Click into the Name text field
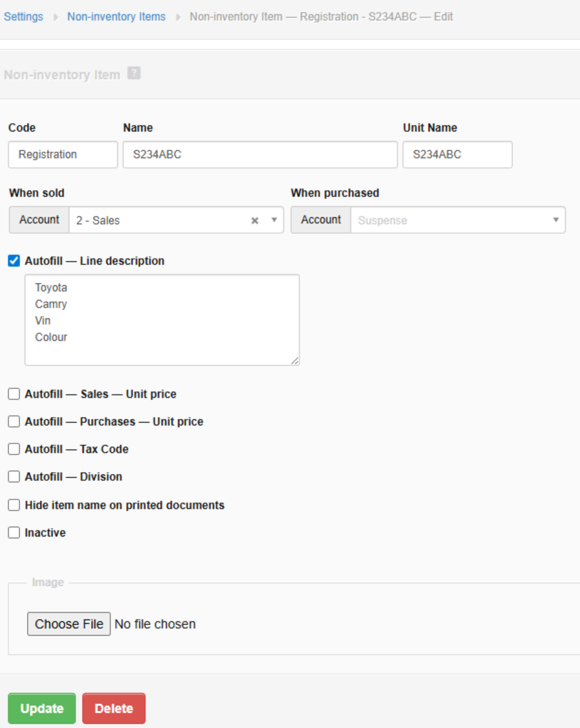This screenshot has height=728, width=580. (x=260, y=155)
